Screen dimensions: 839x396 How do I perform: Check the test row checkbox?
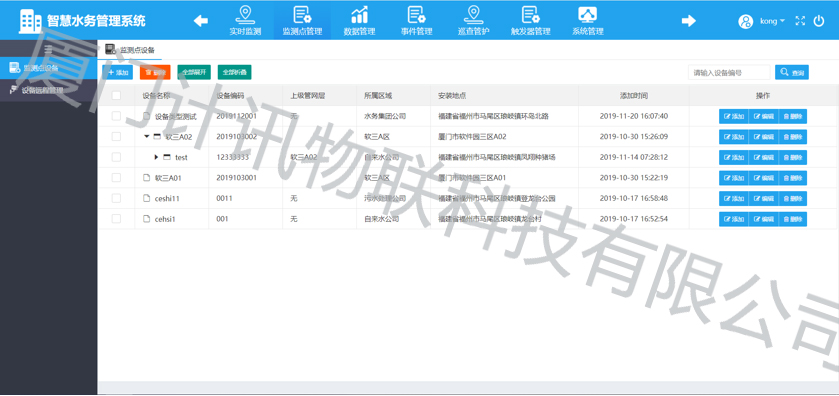(x=116, y=157)
